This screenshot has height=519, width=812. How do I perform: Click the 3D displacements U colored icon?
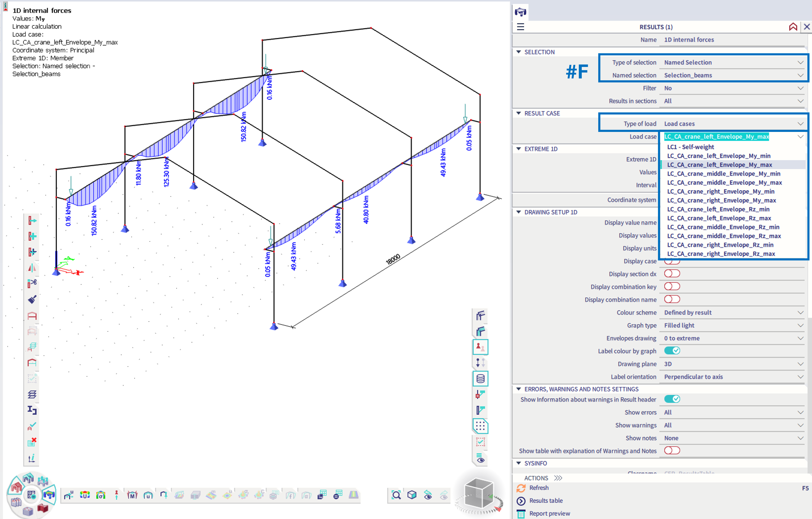(85, 495)
